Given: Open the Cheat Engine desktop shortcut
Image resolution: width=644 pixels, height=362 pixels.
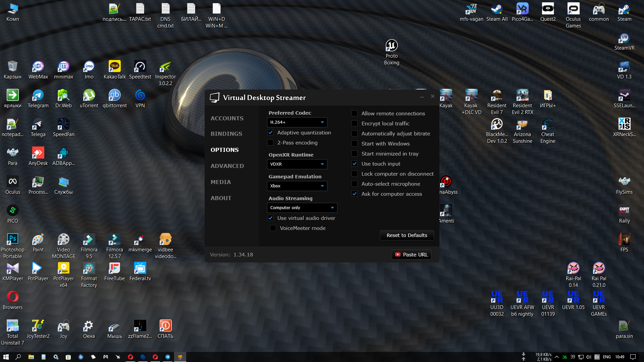Looking at the screenshot, I should click(x=548, y=131).
